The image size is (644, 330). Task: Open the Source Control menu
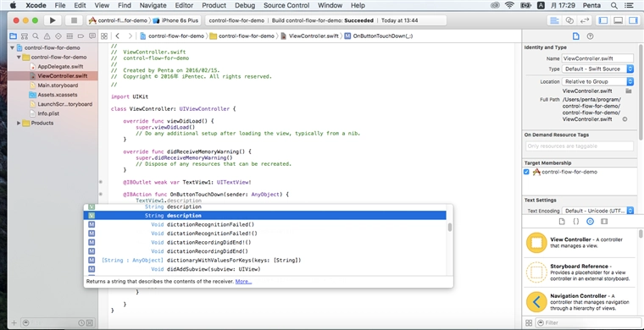click(x=286, y=5)
